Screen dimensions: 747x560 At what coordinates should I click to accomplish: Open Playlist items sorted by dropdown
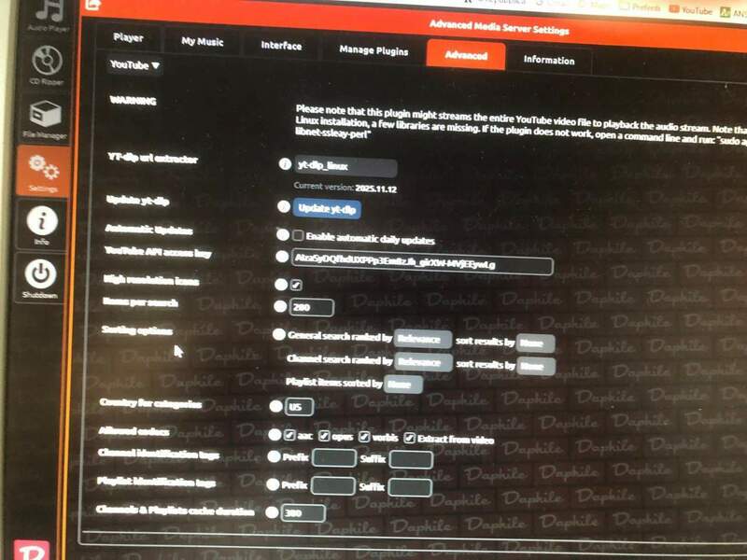pos(402,385)
